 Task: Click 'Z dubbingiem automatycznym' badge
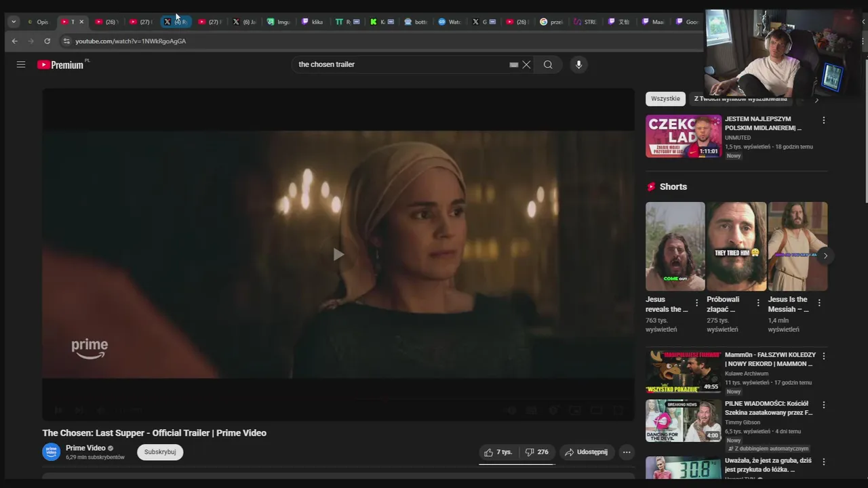(768, 449)
